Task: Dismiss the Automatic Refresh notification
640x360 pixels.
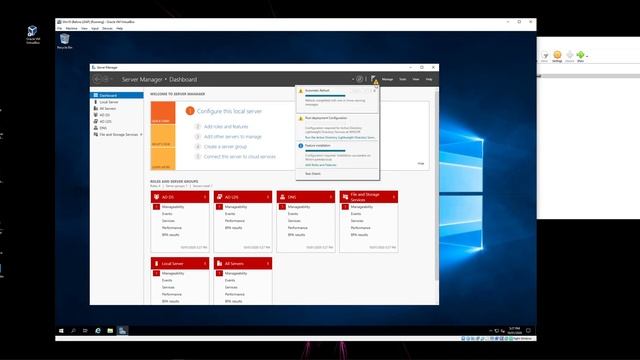Action: tap(374, 90)
